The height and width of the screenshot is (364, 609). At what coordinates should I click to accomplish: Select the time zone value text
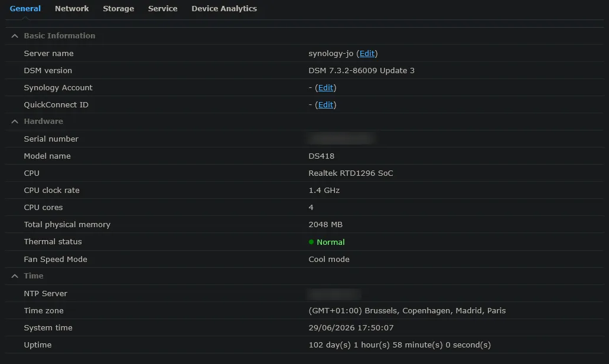[x=407, y=310]
